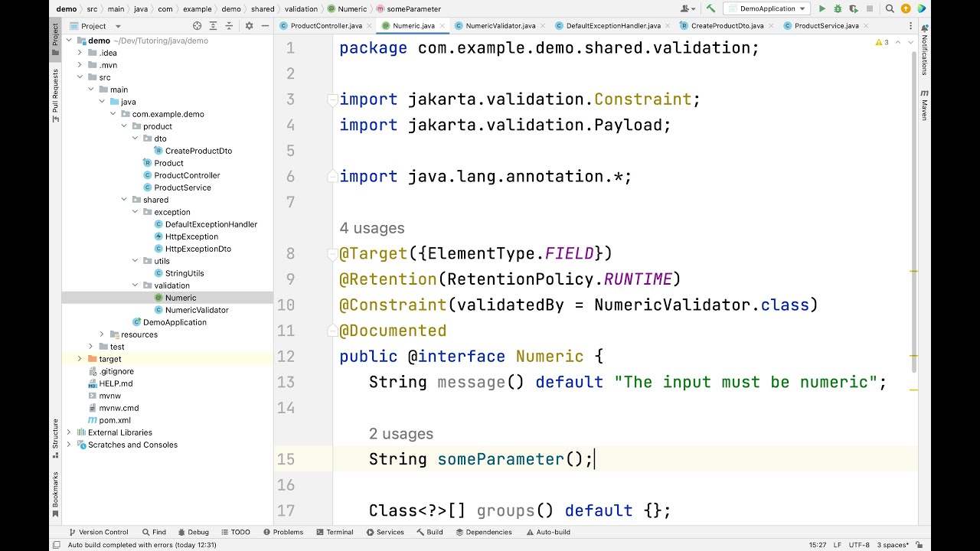
Task: Open the Problems tool window
Action: [283, 533]
